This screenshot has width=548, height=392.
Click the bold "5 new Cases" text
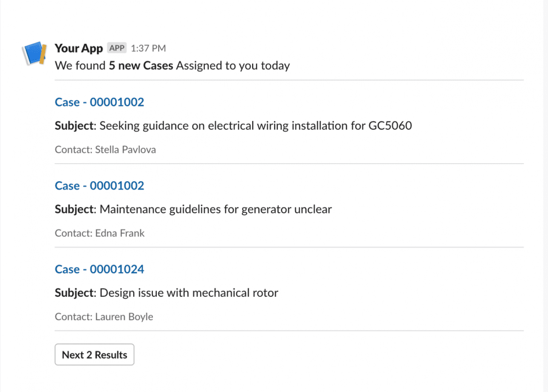coord(141,66)
